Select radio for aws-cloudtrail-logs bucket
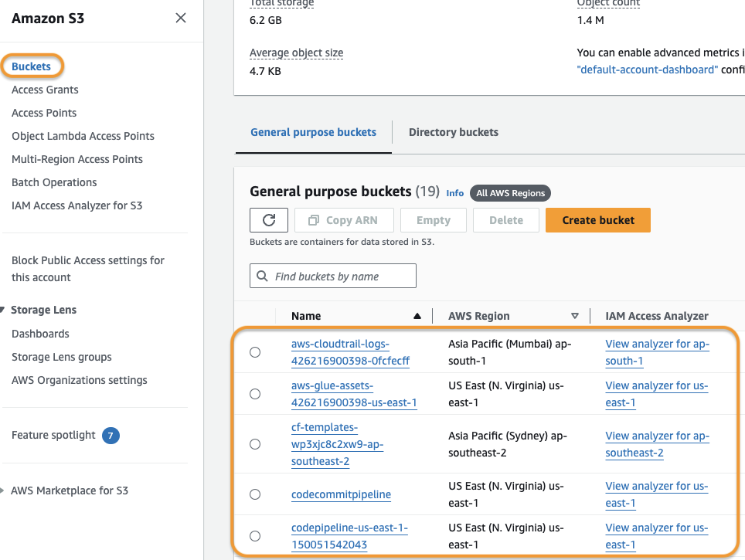Image resolution: width=745 pixels, height=560 pixels. click(x=255, y=352)
